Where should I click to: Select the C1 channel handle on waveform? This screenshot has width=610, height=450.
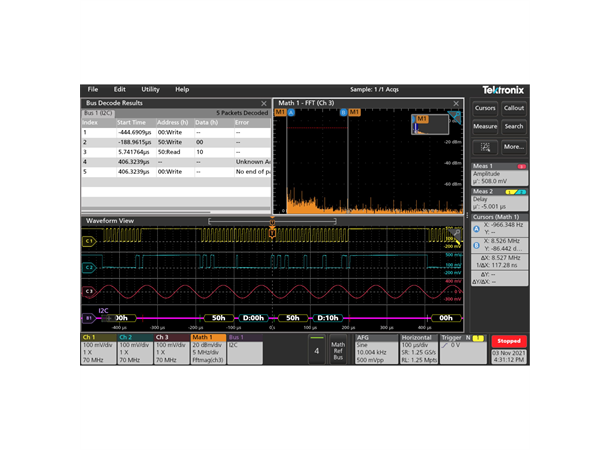click(x=89, y=241)
